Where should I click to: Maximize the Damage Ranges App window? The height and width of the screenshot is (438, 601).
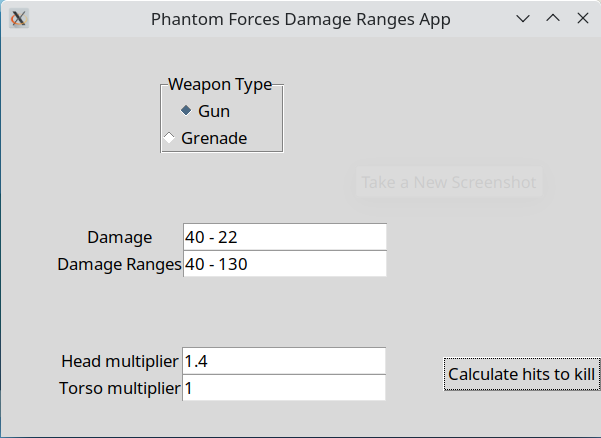point(553,19)
